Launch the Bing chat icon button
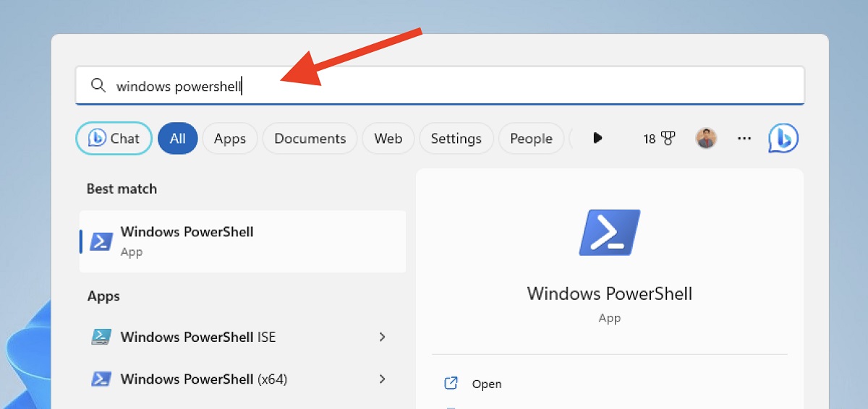Image resolution: width=868 pixels, height=409 pixels. [x=783, y=138]
